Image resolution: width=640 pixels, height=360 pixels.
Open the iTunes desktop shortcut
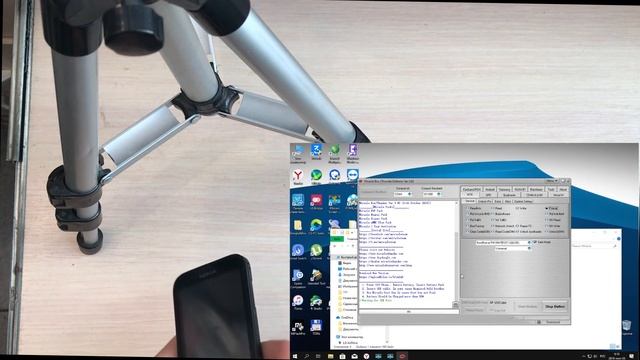[x=298, y=302]
